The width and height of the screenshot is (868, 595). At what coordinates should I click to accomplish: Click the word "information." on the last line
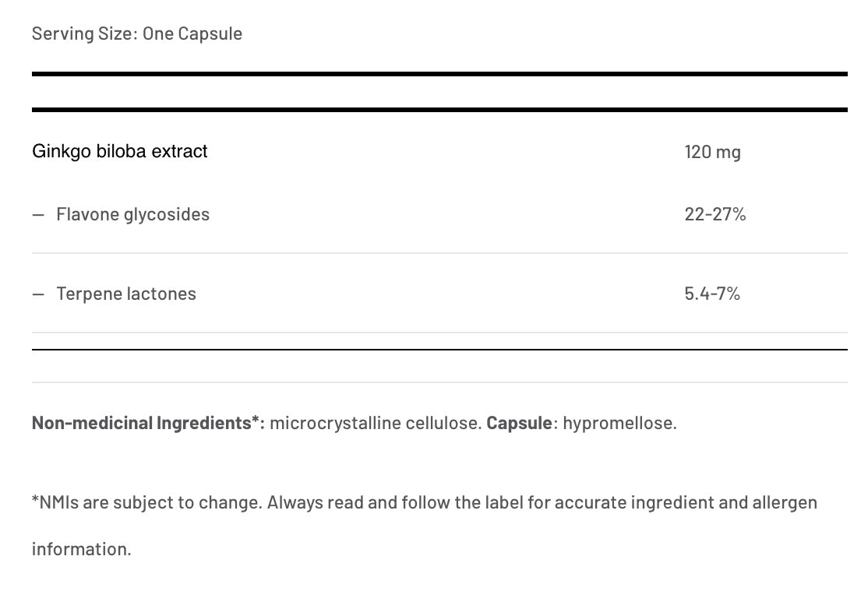pyautogui.click(x=81, y=548)
